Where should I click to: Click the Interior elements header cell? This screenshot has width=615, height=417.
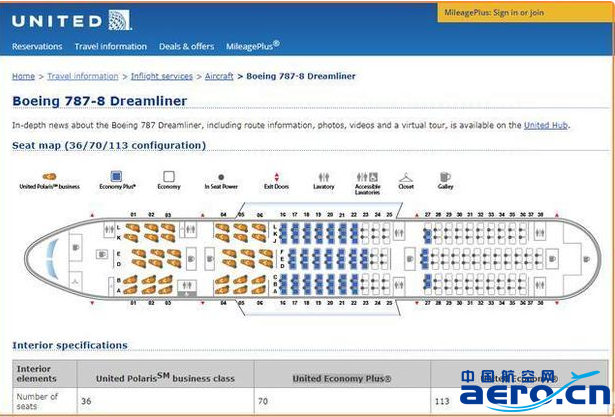[x=45, y=374]
